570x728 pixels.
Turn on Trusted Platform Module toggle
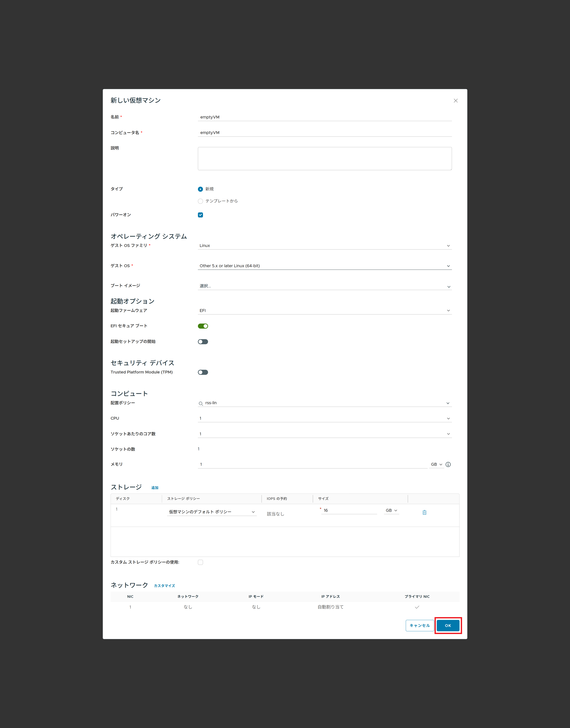pyautogui.click(x=203, y=372)
